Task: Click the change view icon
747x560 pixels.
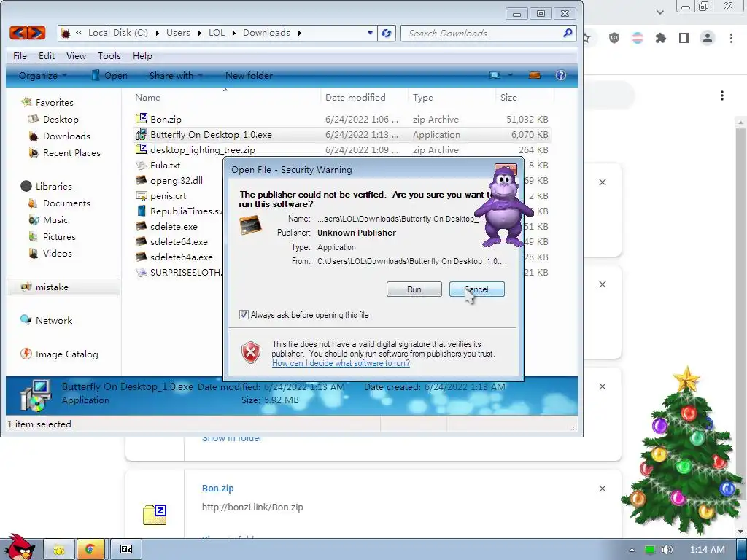Action: pos(495,75)
